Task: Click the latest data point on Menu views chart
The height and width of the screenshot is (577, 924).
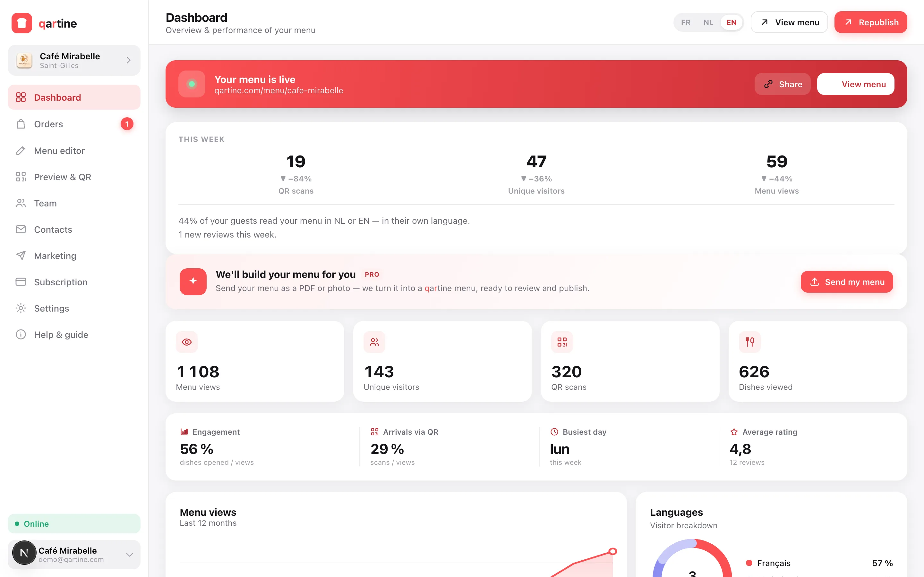Action: 613,551
